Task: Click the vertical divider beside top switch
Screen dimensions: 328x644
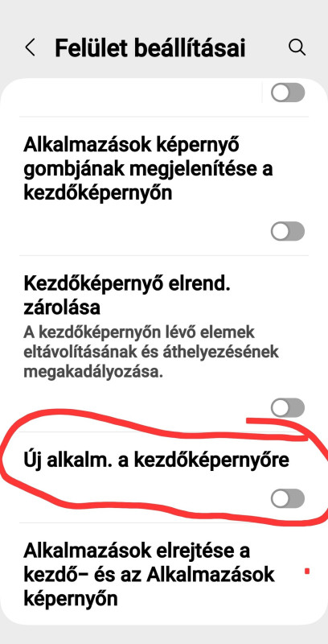Action: point(261,93)
